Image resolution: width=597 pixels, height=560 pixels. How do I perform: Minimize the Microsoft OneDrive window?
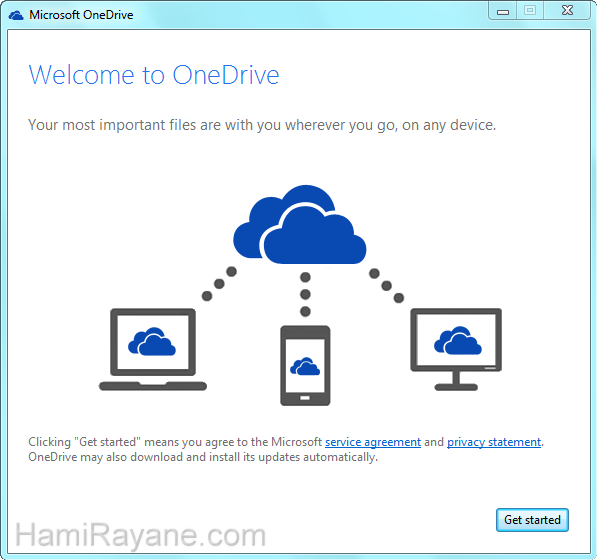[x=503, y=11]
